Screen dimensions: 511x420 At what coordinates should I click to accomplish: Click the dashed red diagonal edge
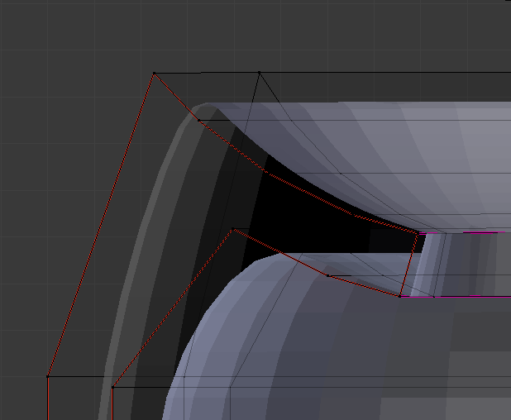pyautogui.click(x=172, y=308)
